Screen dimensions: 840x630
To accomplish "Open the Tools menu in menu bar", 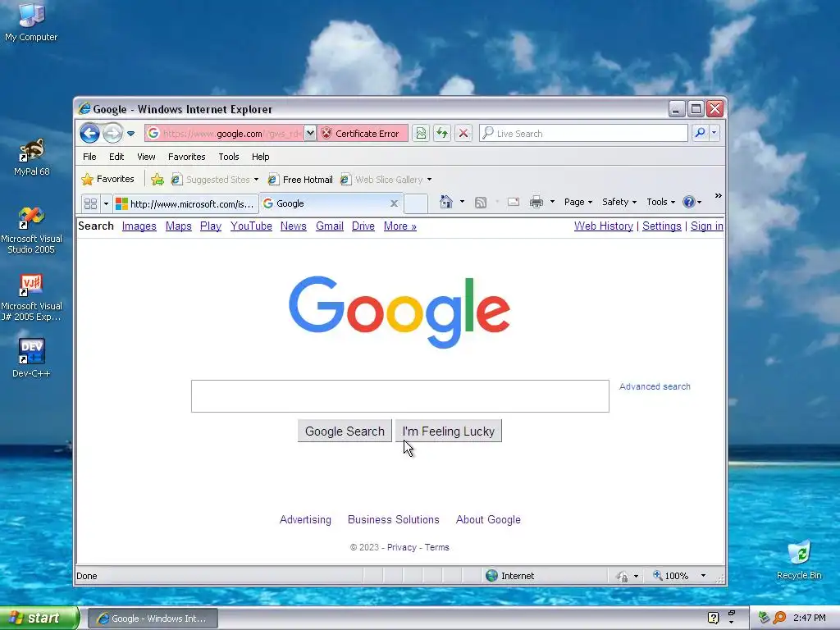I will coord(228,157).
